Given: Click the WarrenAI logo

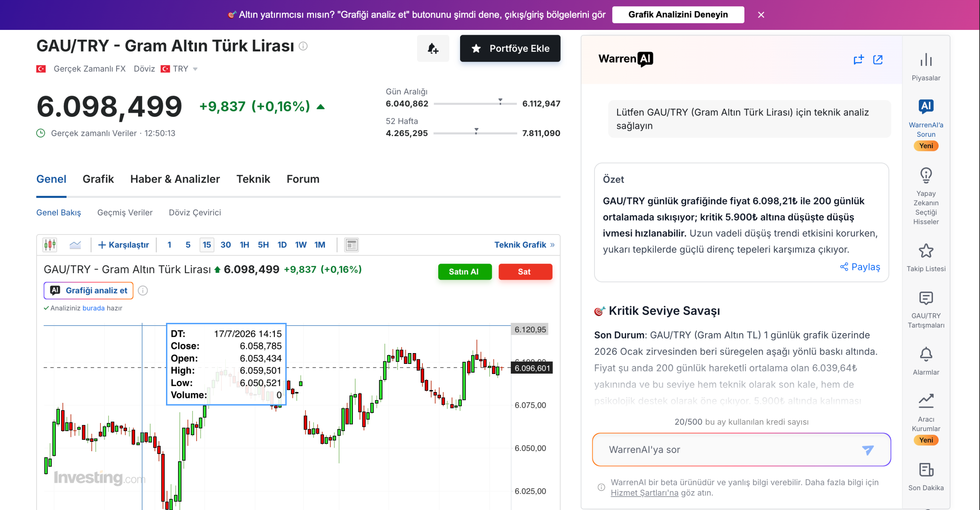Looking at the screenshot, I should 625,59.
